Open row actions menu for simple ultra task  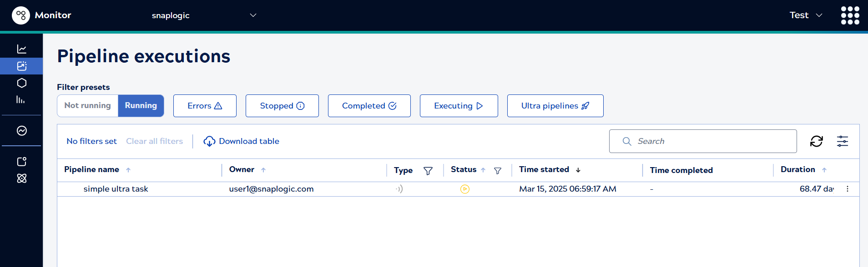point(847,189)
